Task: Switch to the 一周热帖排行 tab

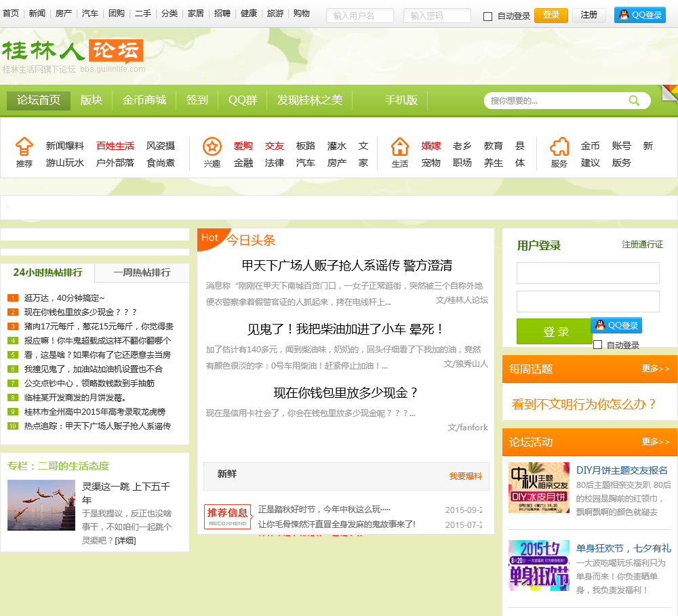Action: pyautogui.click(x=142, y=272)
